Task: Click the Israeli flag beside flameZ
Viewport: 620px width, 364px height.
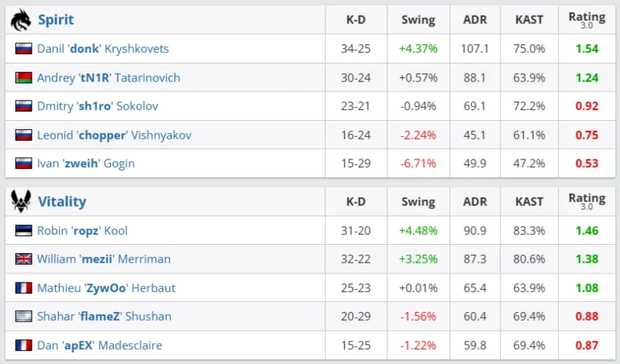Action: pos(23,317)
